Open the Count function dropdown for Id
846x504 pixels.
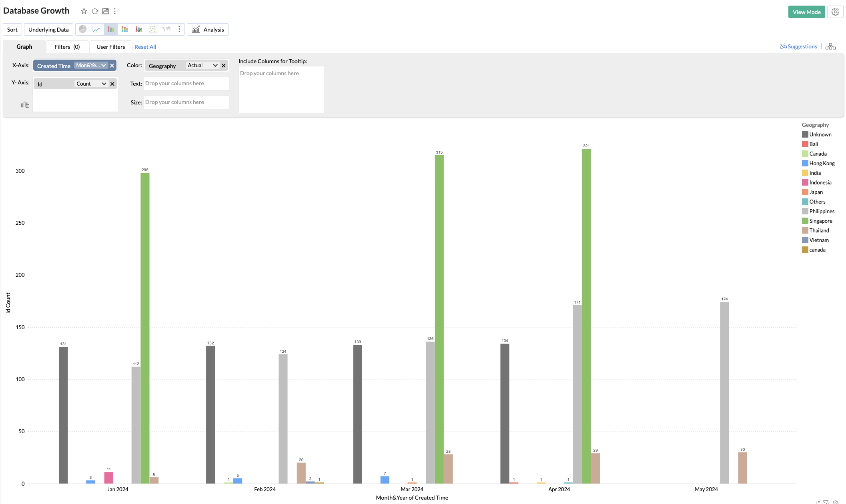point(104,84)
